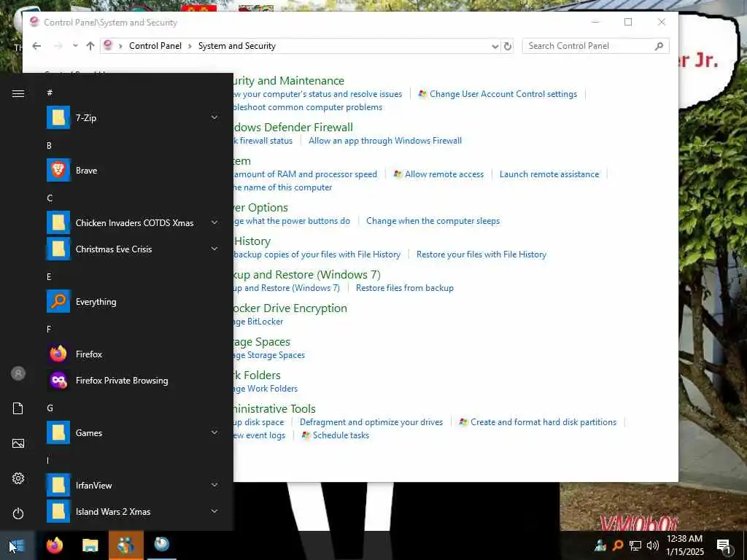Open the notification center icon
Image resolution: width=747 pixels, height=560 pixels.
click(724, 545)
